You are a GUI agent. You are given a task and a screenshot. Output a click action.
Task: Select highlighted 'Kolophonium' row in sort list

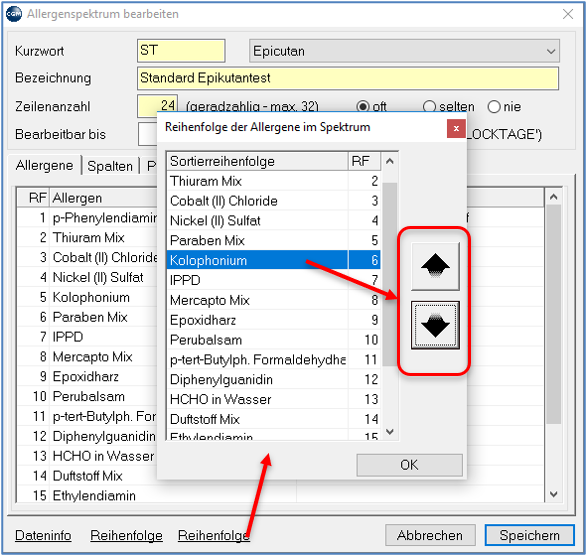click(x=274, y=260)
